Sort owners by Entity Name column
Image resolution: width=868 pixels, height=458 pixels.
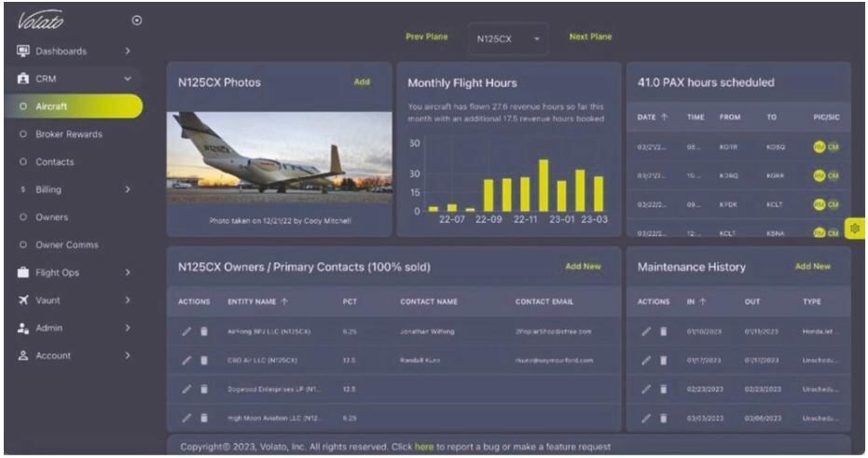[256, 301]
